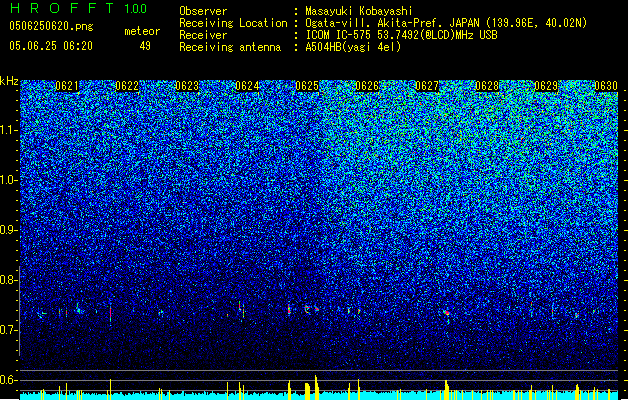Click the kHz axis unit label
629x400 pixels.
pyautogui.click(x=9, y=81)
